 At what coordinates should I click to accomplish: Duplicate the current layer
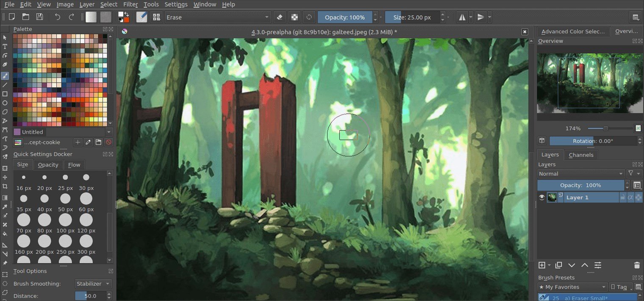pyautogui.click(x=558, y=265)
